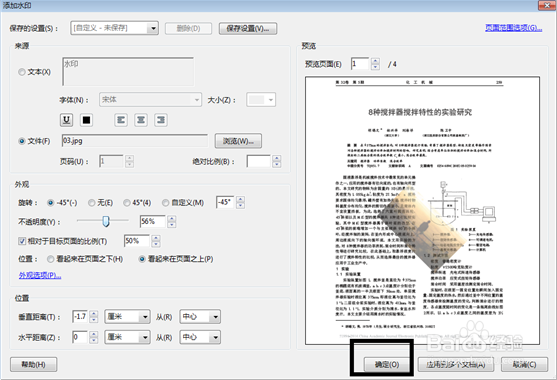Open the 字体 font dropdown showing 宋体

pyautogui.click(x=150, y=100)
